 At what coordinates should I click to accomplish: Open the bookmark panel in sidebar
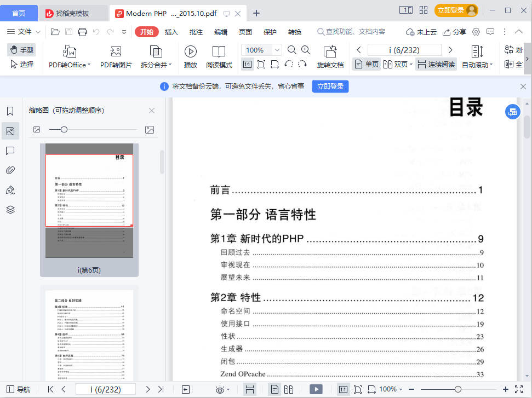[10, 111]
